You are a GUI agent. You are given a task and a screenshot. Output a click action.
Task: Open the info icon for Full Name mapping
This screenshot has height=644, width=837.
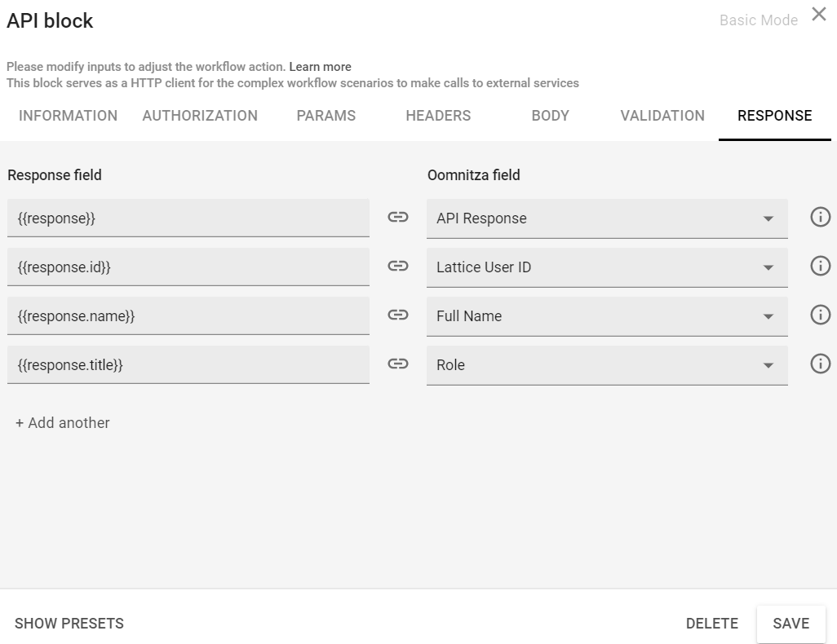coord(820,315)
